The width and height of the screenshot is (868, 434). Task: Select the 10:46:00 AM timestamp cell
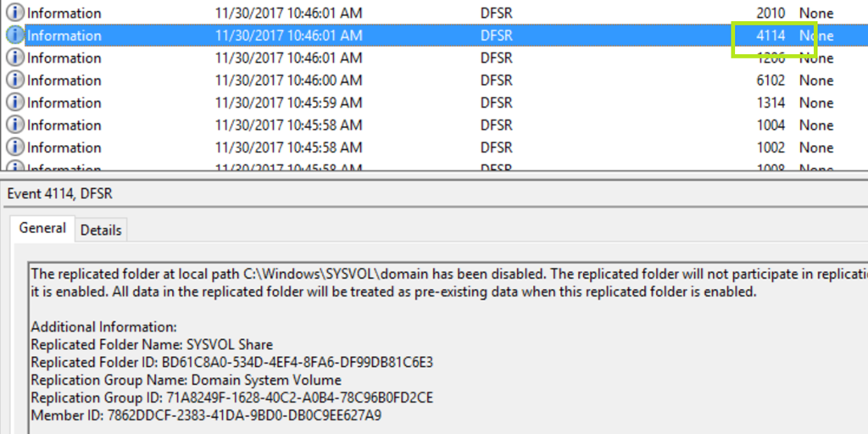pos(288,81)
